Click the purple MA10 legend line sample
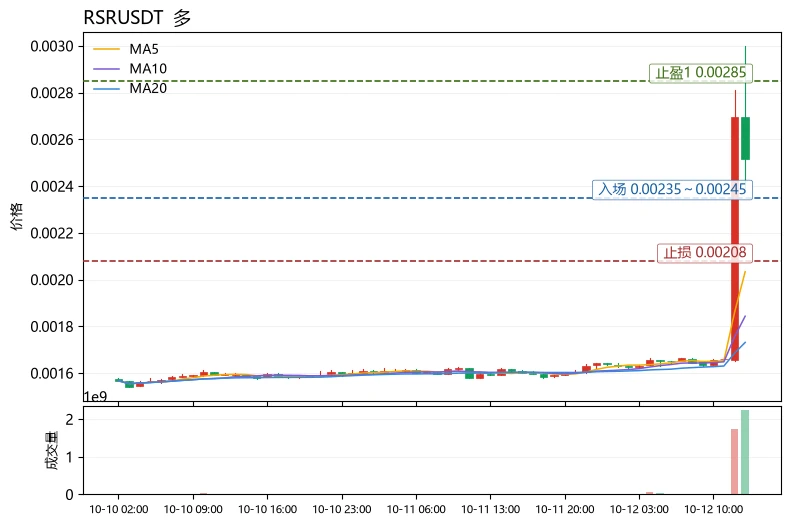This screenshot has height=526, width=790. click(106, 69)
